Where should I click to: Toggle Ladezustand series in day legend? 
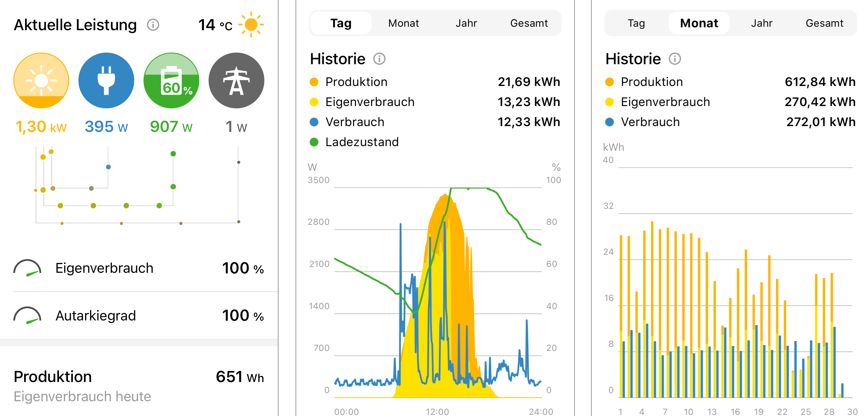362,142
